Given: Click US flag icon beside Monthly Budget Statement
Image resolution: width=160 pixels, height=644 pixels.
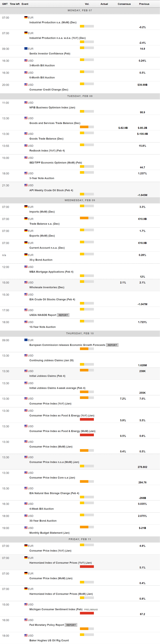Looking at the screenshot, I should pos(26,528).
